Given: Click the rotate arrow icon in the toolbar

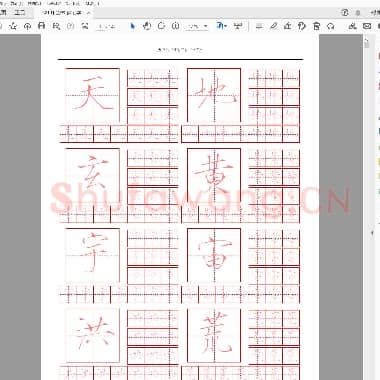Looking at the screenshot, I should pos(331,26).
